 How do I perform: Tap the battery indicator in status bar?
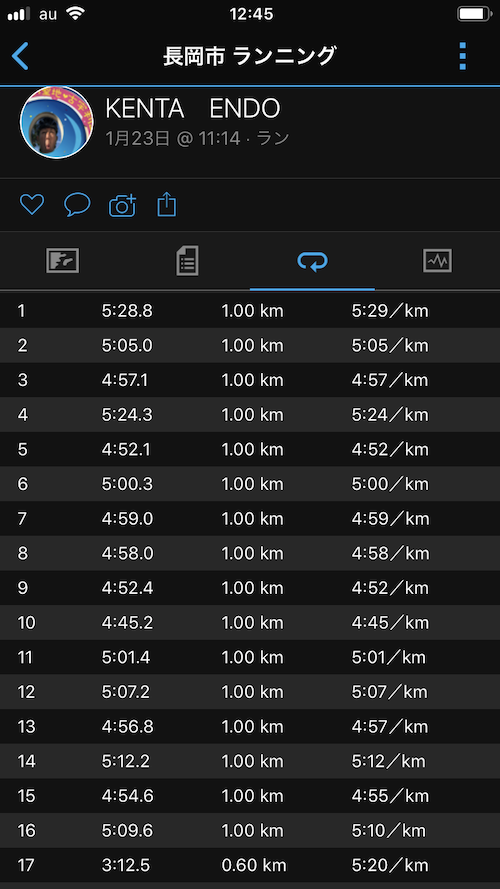(x=473, y=14)
